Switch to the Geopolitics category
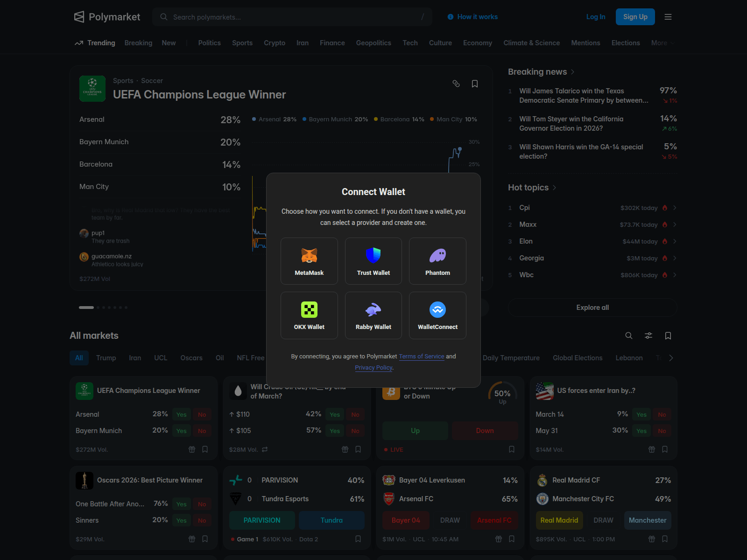This screenshot has height=560, width=747. (373, 43)
